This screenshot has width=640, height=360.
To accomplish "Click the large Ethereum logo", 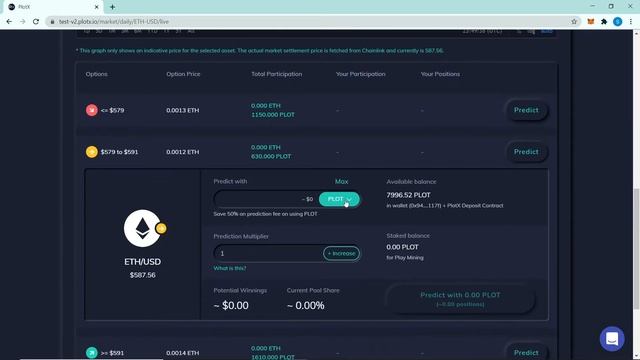I will click(142, 228).
